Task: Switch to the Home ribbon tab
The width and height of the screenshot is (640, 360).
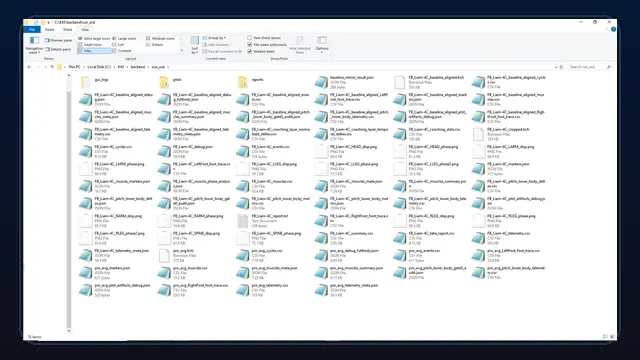Action: click(x=49, y=29)
